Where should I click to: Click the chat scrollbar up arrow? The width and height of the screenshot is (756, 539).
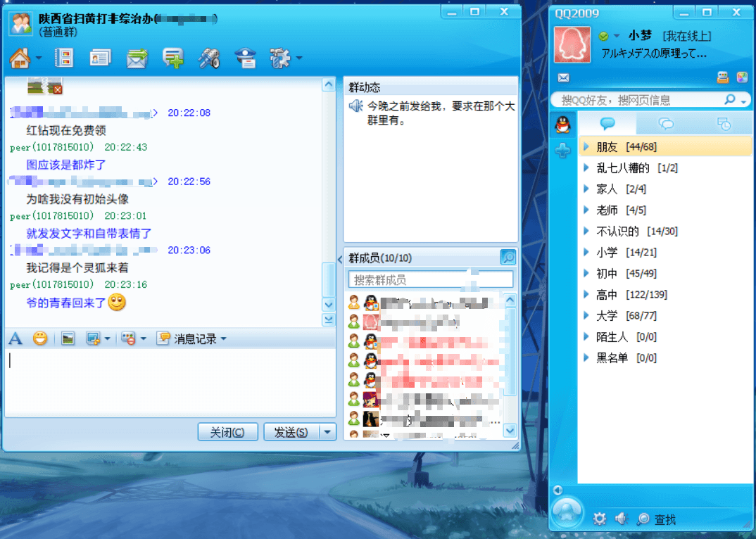pos(328,85)
